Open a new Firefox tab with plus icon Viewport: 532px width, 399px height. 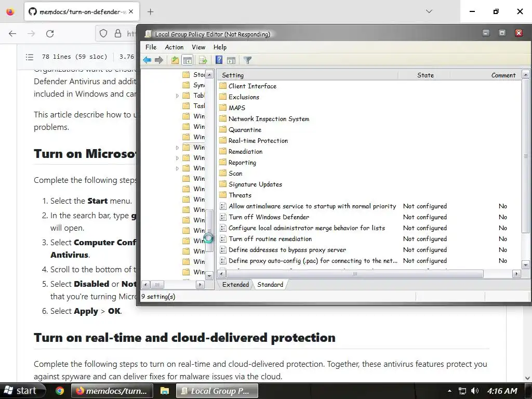pos(150,11)
